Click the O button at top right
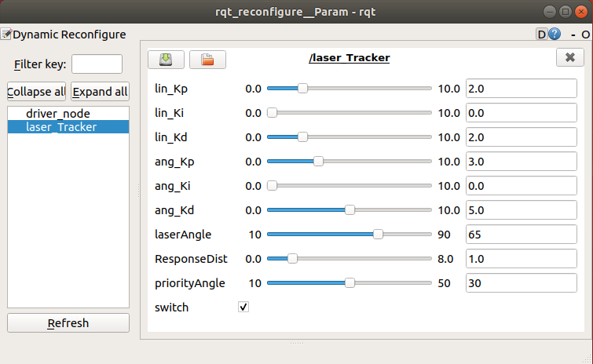 (x=585, y=35)
